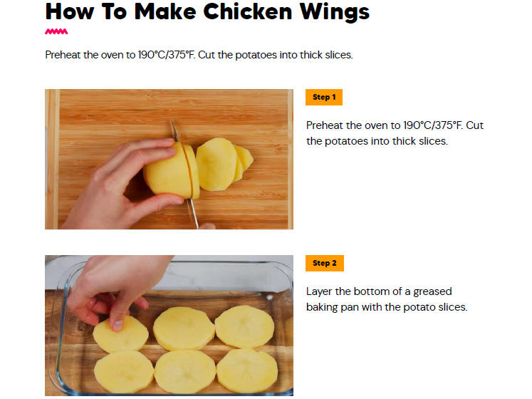This screenshot has height=399, width=532.
Task: Click the bottom-left potato slice in the pan
Action: point(123,372)
